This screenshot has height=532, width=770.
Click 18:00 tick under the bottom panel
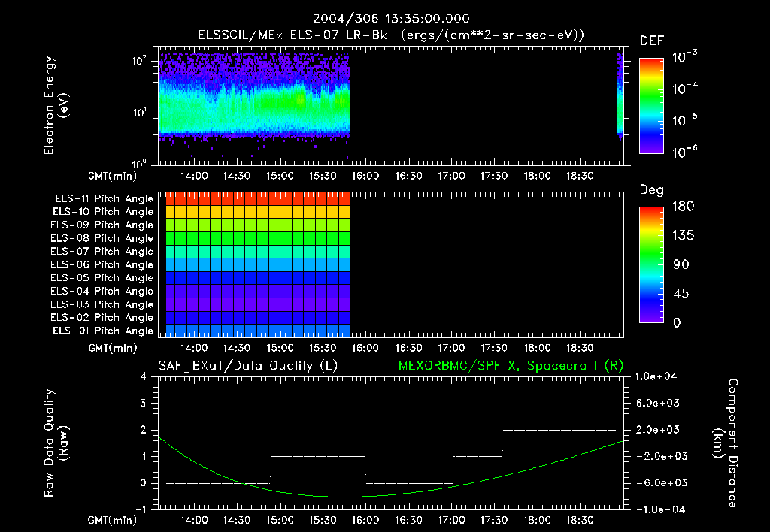[x=537, y=520]
